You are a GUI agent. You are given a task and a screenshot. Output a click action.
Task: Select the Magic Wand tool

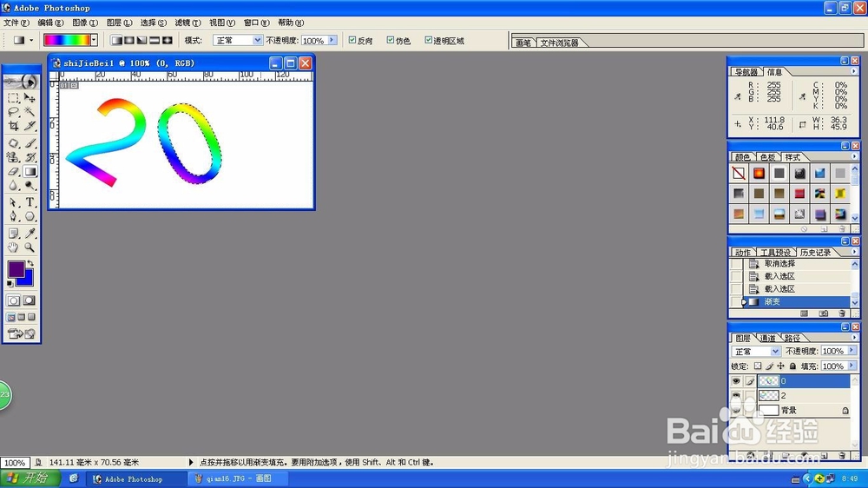[30, 112]
